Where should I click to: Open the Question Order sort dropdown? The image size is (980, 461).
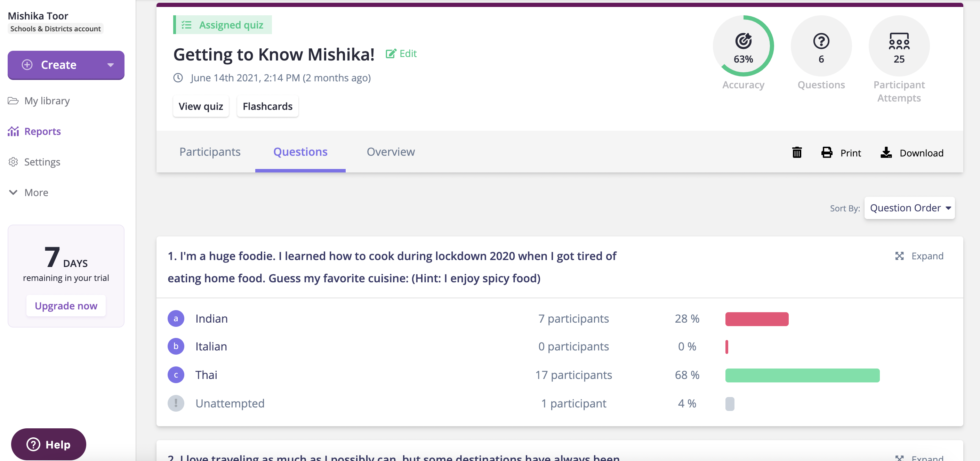[909, 208]
